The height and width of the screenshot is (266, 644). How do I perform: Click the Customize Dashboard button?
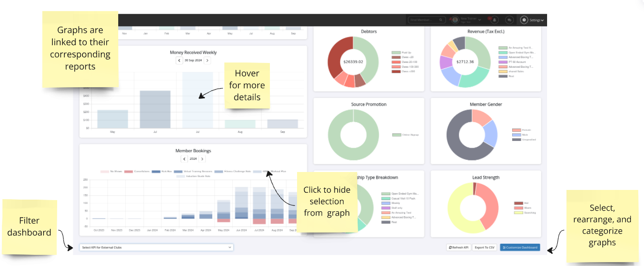(x=520, y=248)
